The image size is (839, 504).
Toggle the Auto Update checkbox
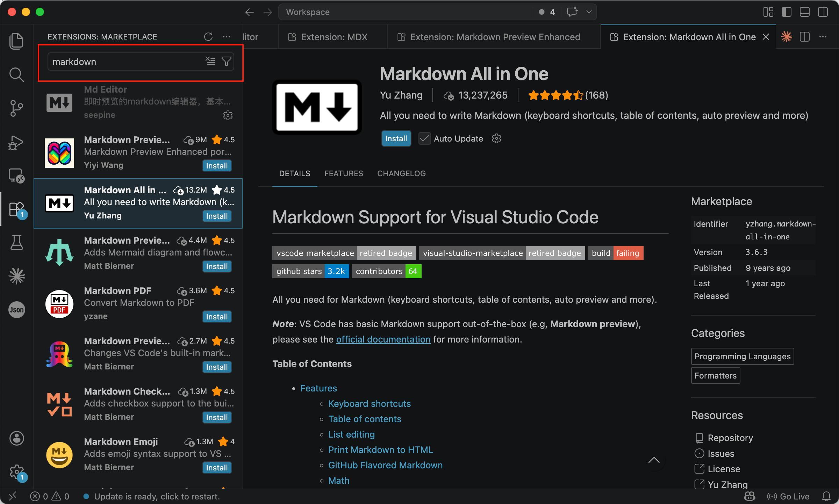[425, 138]
